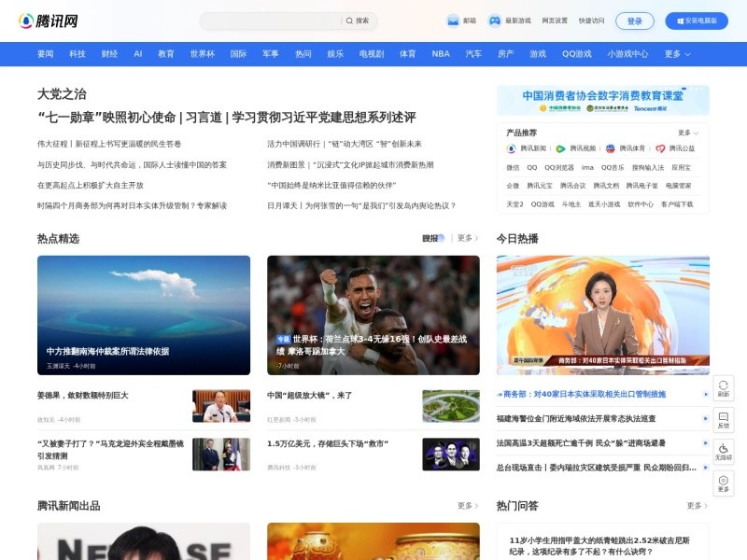Open the 腾讯会议 product link
This screenshot has width=747, height=560.
(x=572, y=186)
